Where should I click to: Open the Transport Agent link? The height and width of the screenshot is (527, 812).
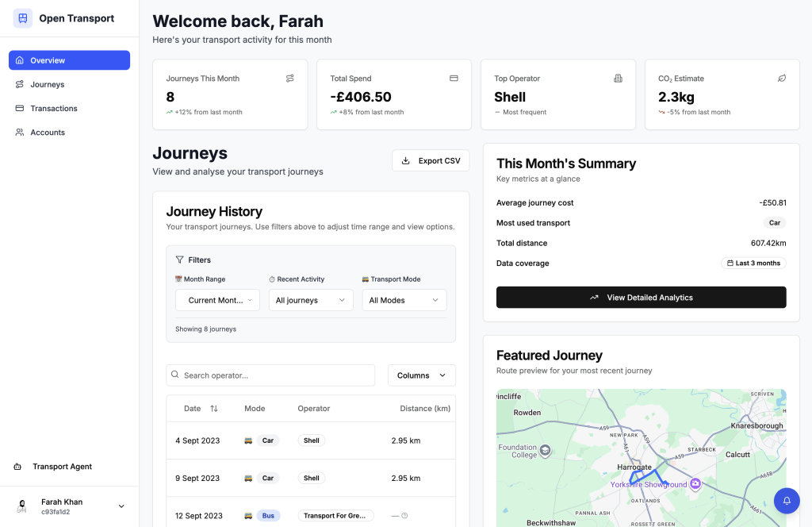click(x=62, y=467)
